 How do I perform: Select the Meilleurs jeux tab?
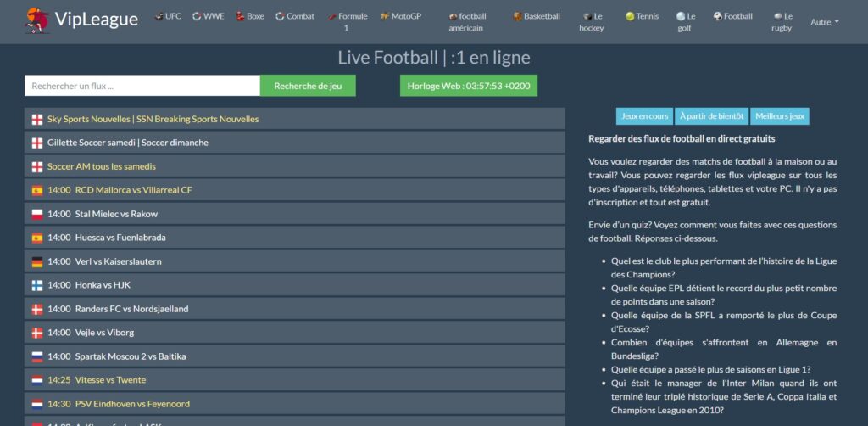(x=780, y=116)
